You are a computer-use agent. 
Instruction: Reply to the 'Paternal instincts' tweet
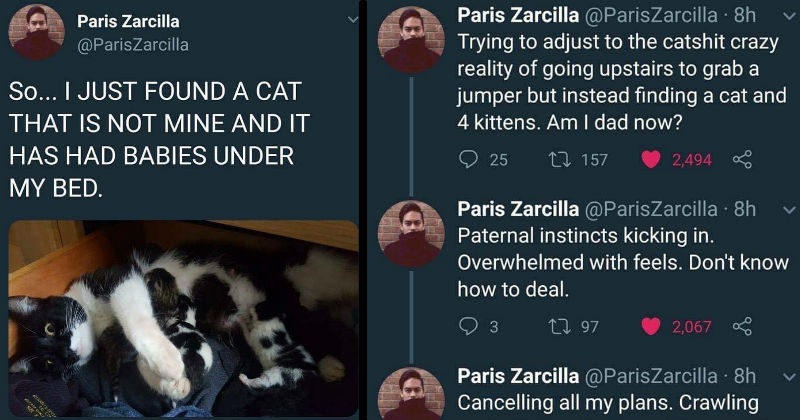(467, 323)
